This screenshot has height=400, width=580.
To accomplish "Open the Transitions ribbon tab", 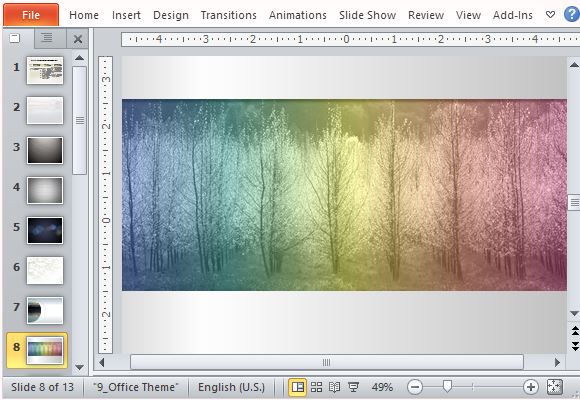I will [x=229, y=15].
